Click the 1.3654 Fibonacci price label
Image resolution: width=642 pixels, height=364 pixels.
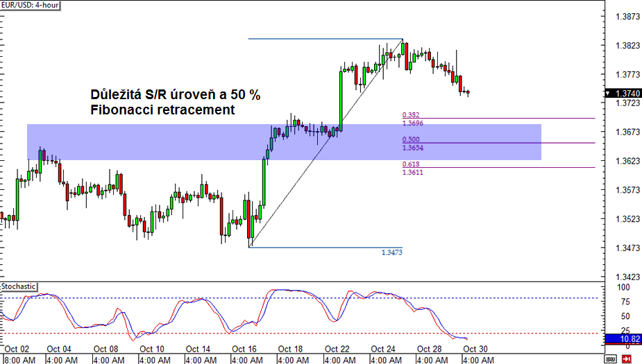[413, 148]
